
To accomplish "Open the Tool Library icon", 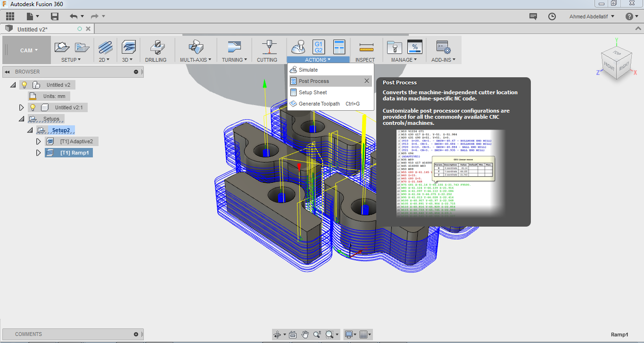I will click(x=394, y=47).
